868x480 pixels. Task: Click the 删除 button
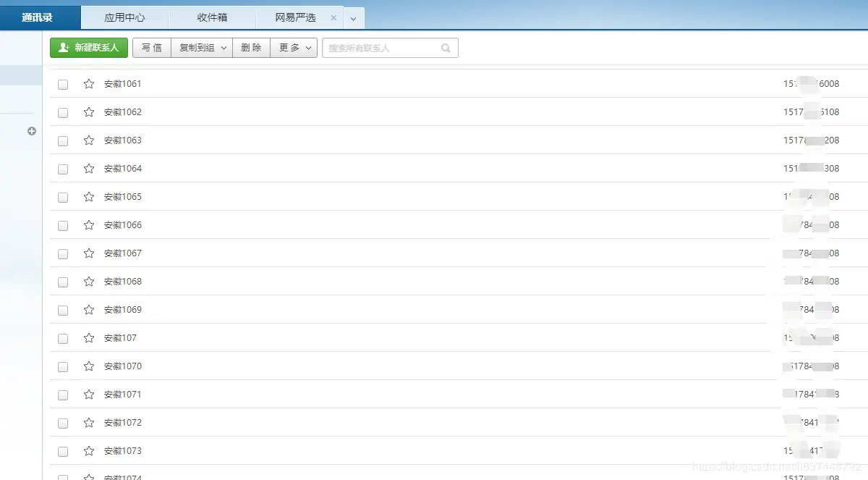pos(251,48)
